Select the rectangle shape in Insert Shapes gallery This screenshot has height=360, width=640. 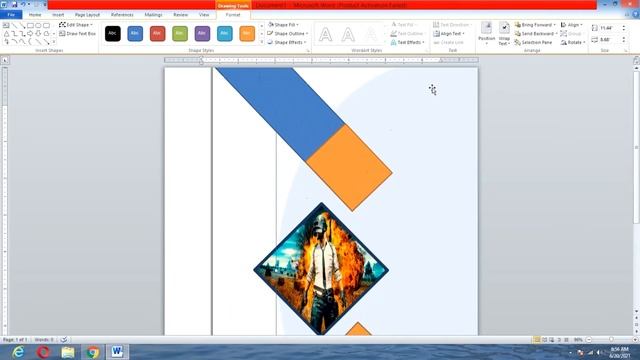point(30,25)
